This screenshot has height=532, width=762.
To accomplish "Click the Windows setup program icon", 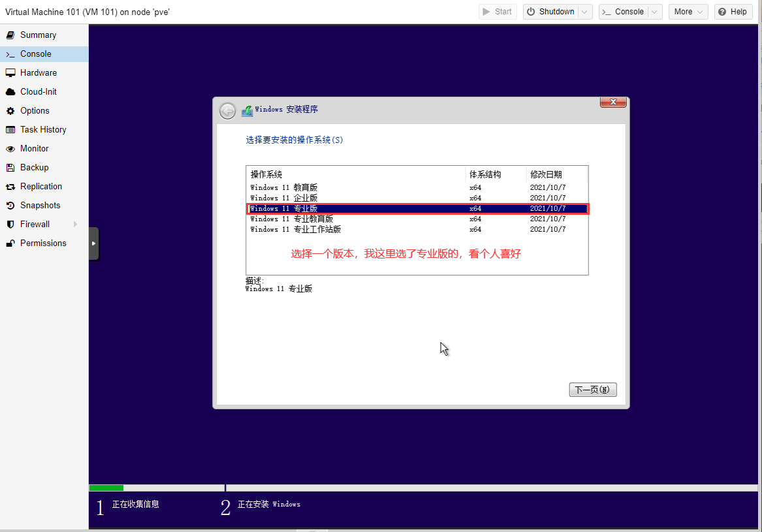I will [x=247, y=111].
